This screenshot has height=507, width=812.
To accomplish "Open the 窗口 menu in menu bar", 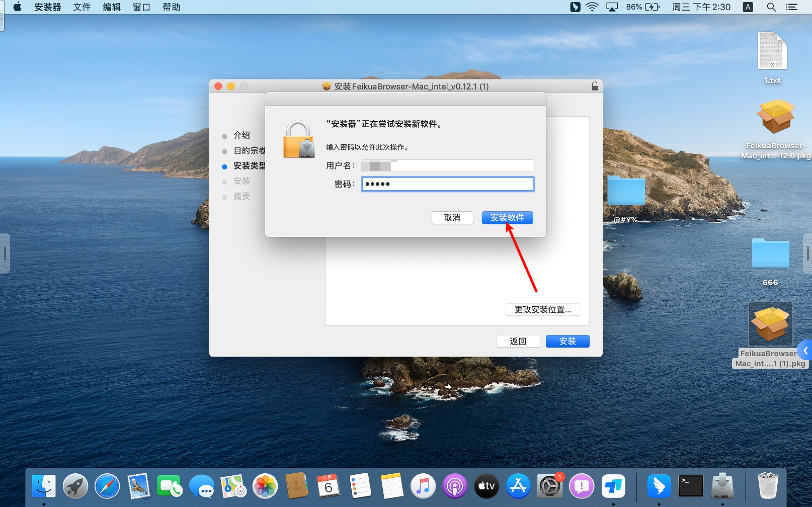I will click(x=141, y=7).
